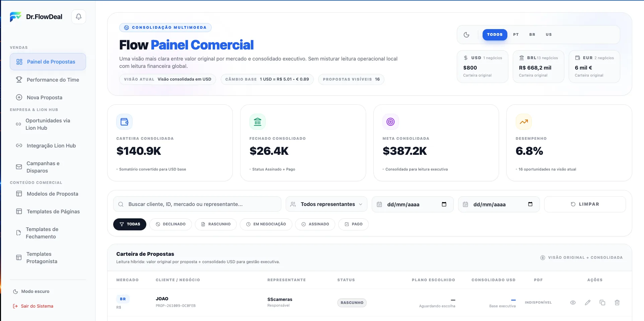Filter proposals by EM NEGOCIAÇÃO status
Viewport: 644px width, 321px height.
(x=266, y=224)
